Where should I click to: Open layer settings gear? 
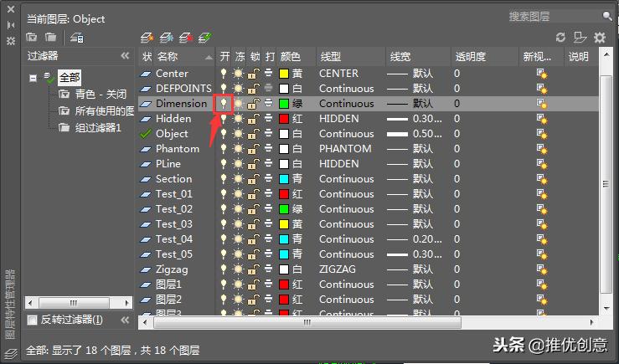pos(600,38)
